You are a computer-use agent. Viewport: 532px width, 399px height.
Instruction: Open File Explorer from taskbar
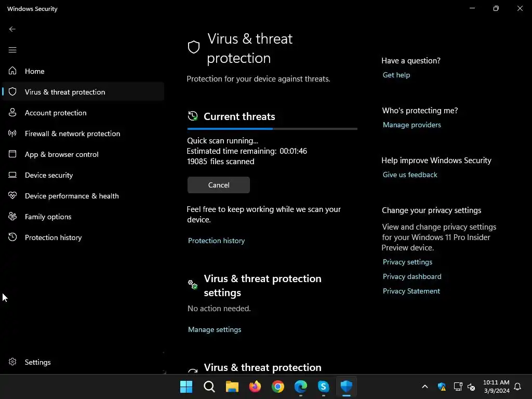(232, 387)
